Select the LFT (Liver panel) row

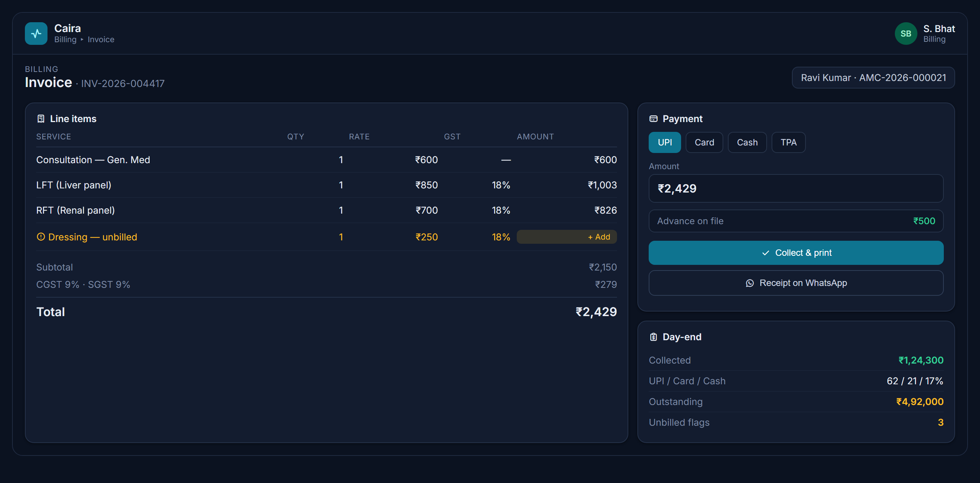pos(326,185)
